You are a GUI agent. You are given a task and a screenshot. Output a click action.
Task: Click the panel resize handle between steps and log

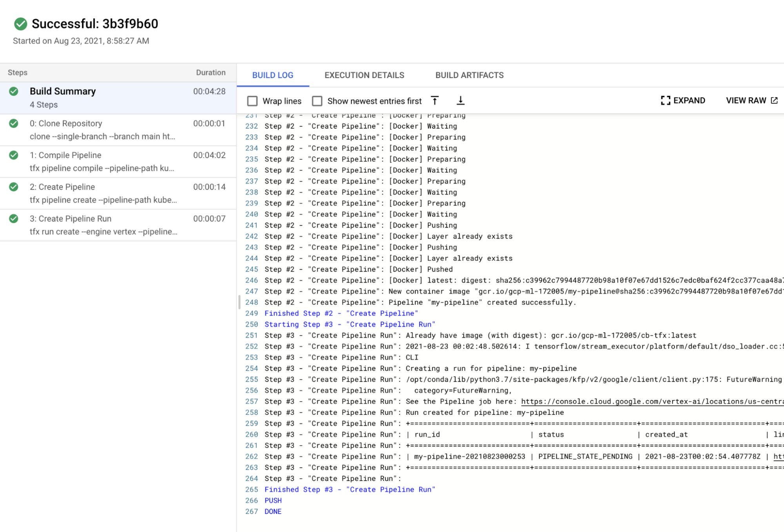(x=239, y=302)
